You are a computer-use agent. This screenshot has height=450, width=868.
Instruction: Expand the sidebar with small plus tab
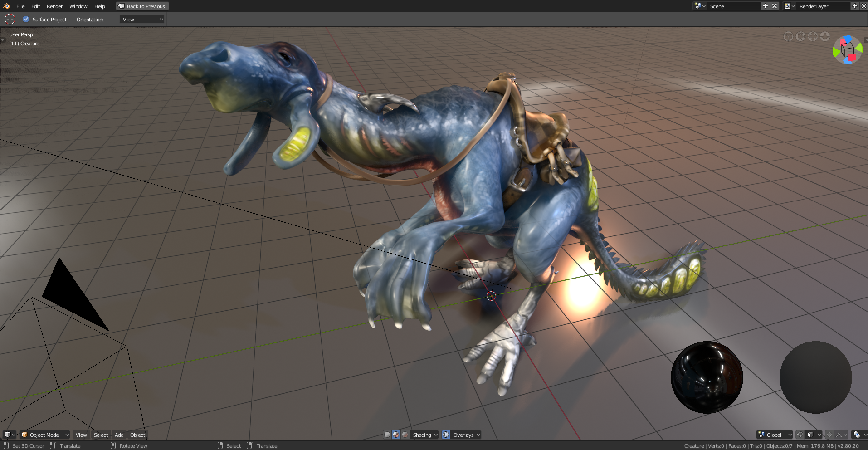coord(866,40)
